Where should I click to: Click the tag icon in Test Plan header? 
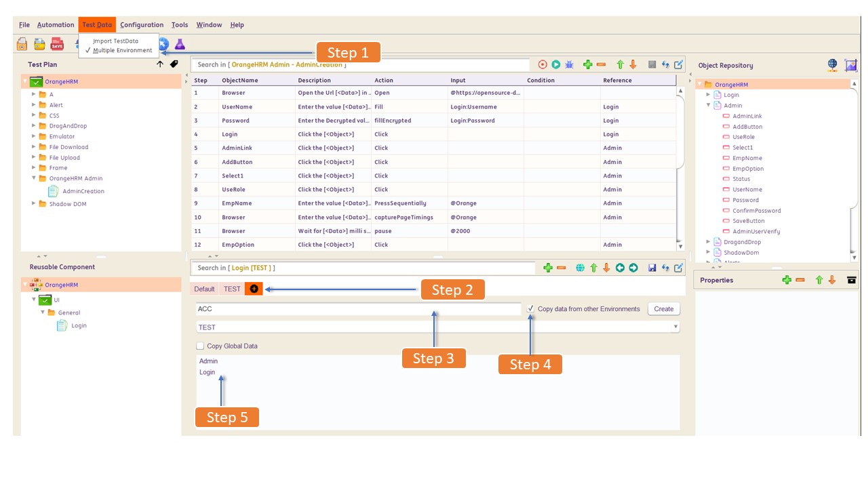pyautogui.click(x=174, y=64)
